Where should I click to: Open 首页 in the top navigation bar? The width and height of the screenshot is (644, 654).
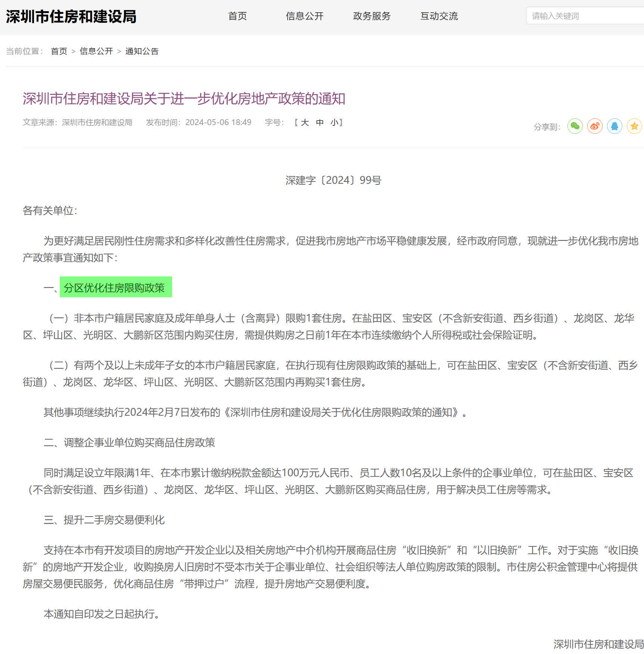(x=237, y=16)
